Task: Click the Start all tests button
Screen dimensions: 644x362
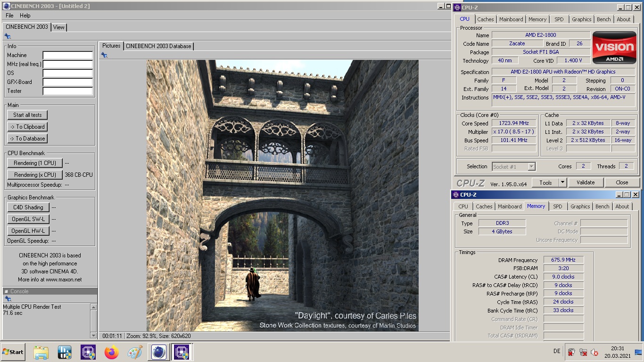Action: tap(27, 115)
